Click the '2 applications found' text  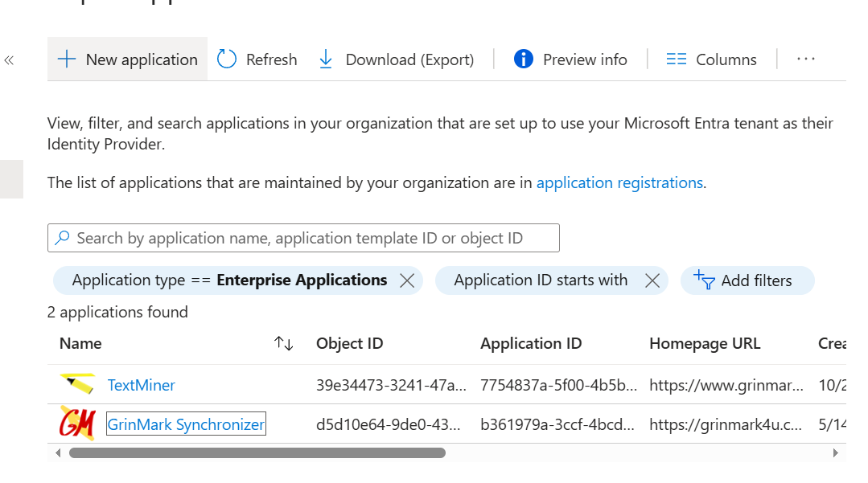[x=117, y=312]
